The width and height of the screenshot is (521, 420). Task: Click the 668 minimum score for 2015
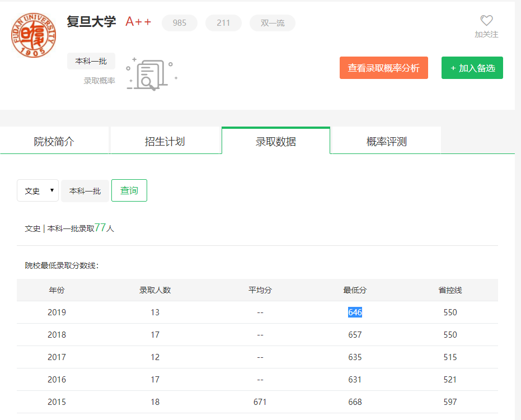click(355, 402)
